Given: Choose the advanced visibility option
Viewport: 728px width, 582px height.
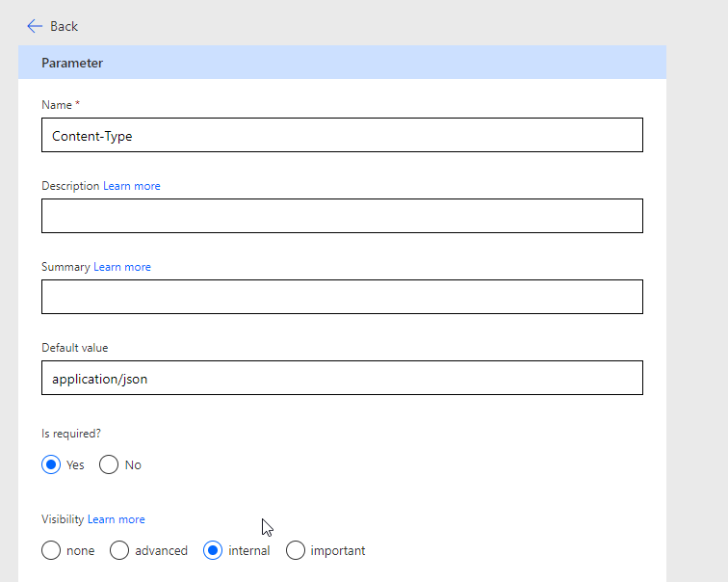Looking at the screenshot, I should pos(120,551).
